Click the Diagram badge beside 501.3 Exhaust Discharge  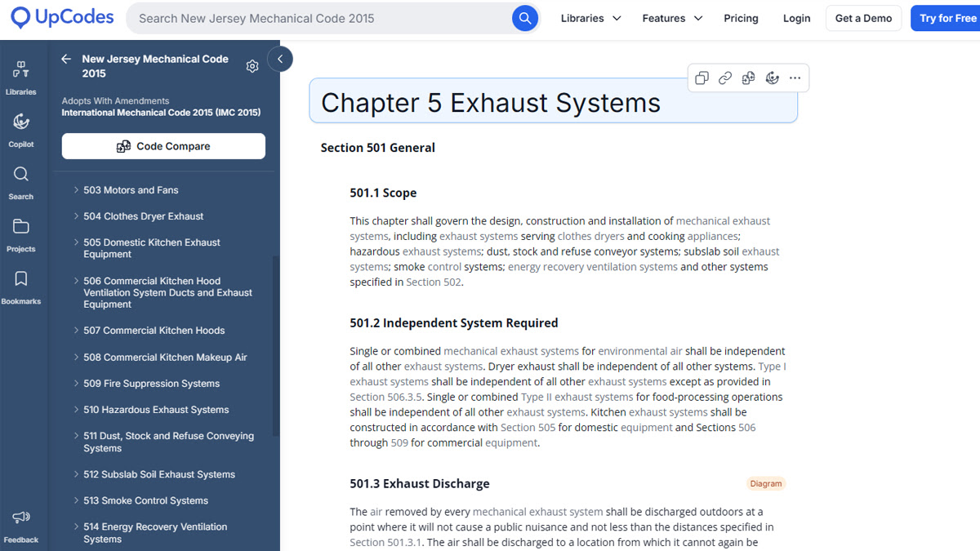pyautogui.click(x=766, y=484)
